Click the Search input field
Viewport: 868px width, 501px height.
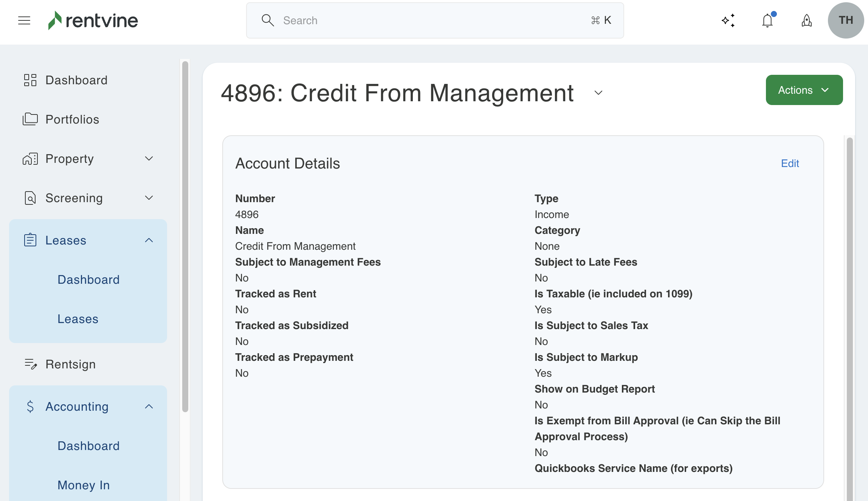[x=435, y=20]
